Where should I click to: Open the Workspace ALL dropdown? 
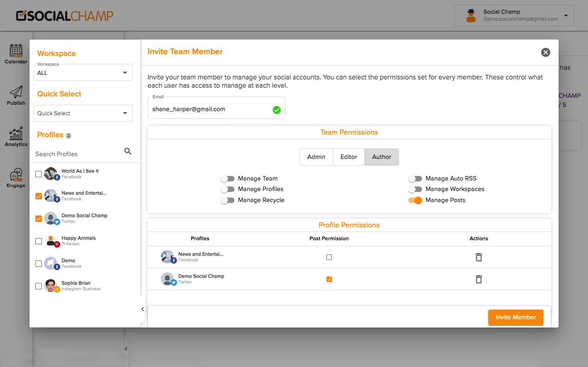click(x=83, y=73)
